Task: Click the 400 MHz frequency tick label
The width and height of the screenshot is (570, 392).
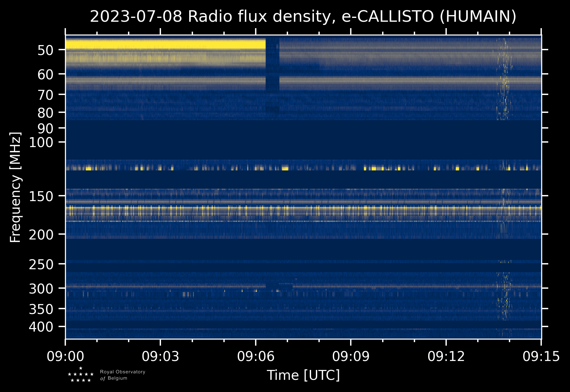Action: [41, 327]
